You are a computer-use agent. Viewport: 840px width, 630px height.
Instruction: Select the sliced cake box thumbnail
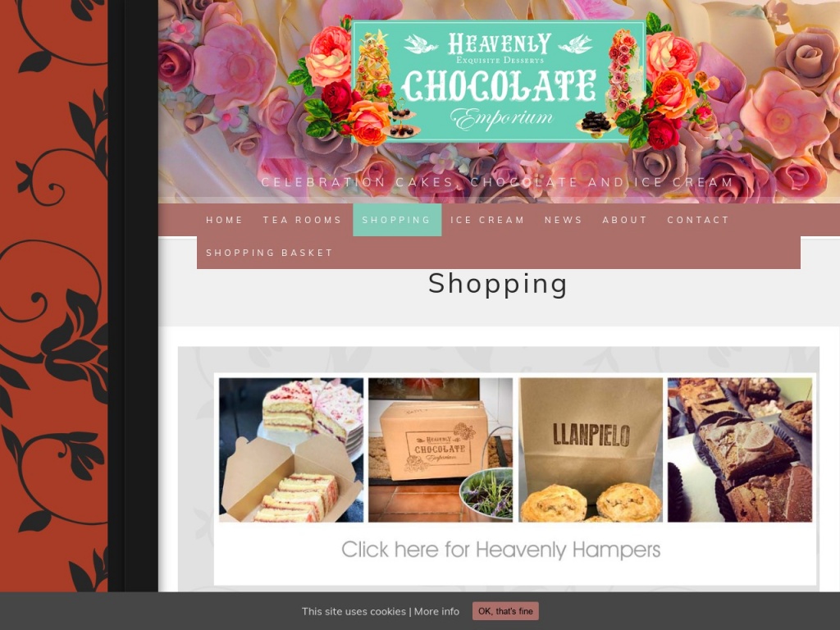click(x=291, y=450)
